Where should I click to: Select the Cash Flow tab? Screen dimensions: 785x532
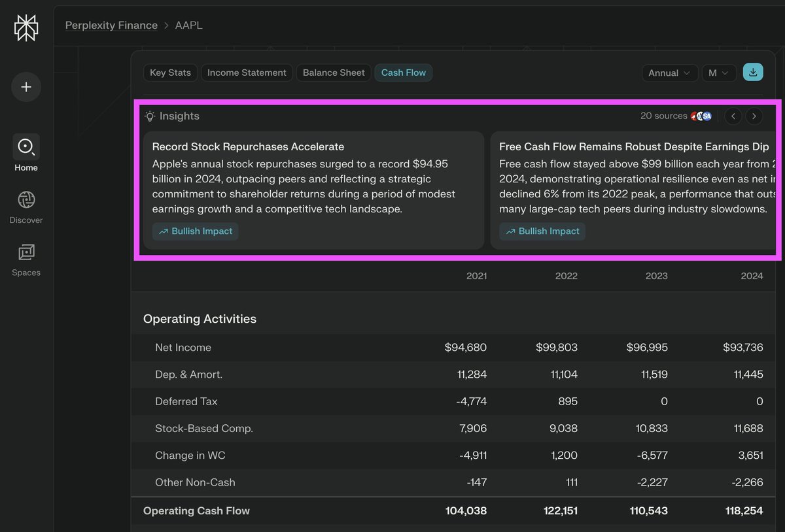404,73
